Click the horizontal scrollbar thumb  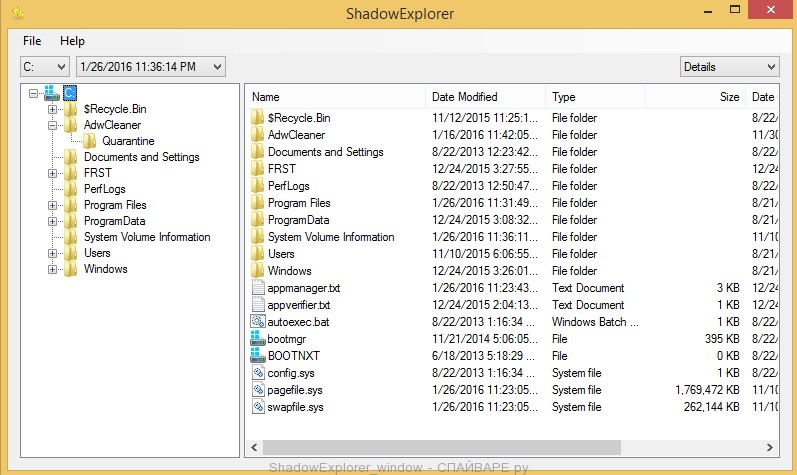point(441,448)
